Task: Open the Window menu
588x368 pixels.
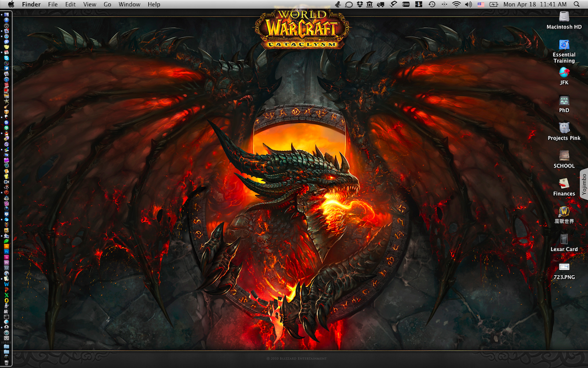Action: point(130,5)
